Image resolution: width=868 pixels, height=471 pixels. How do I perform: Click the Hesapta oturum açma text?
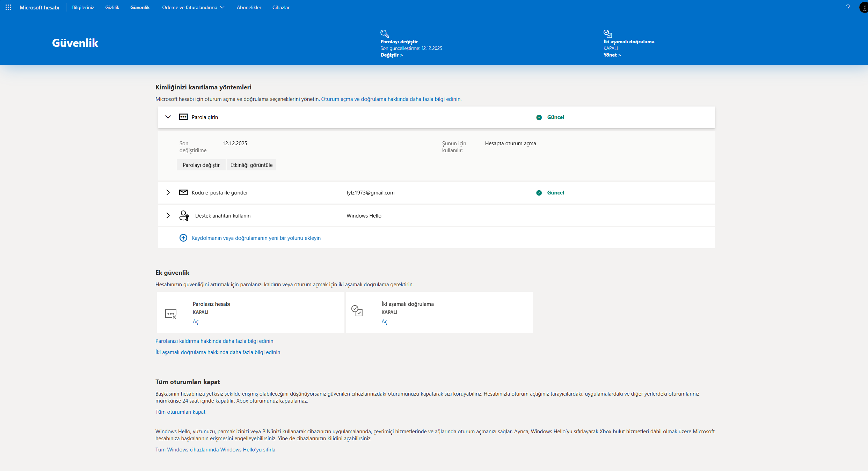510,143
